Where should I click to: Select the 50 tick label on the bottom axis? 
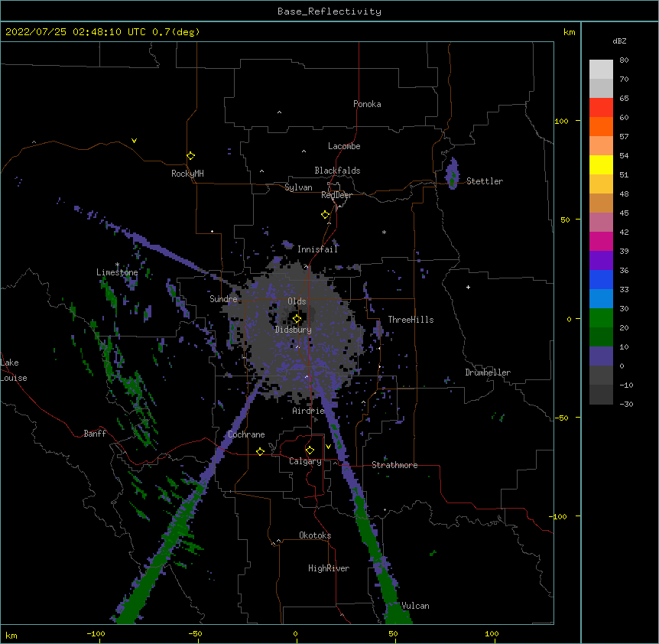point(393,633)
